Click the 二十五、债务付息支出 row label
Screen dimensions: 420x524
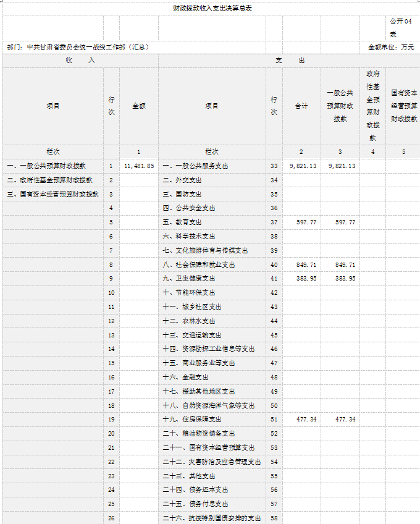click(195, 504)
